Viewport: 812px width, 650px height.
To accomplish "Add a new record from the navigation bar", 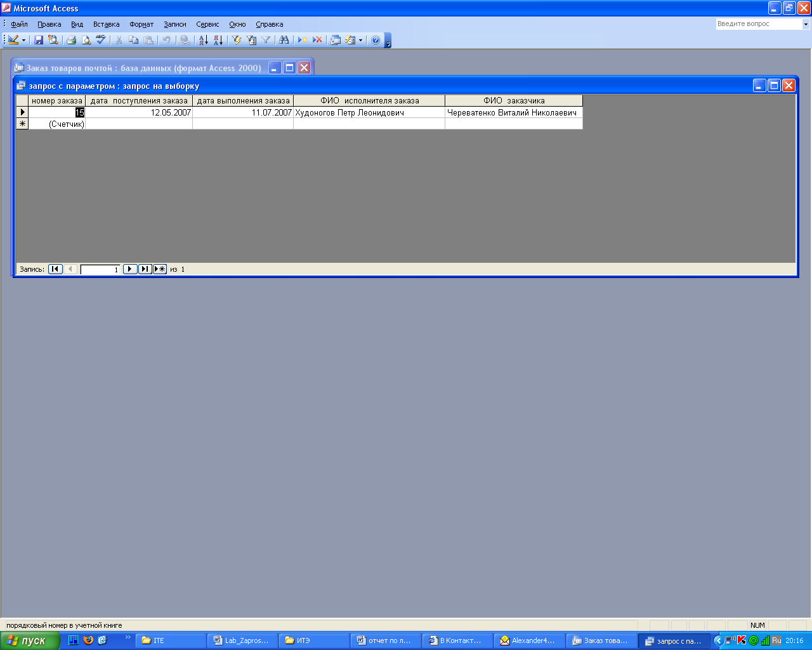I will click(160, 269).
